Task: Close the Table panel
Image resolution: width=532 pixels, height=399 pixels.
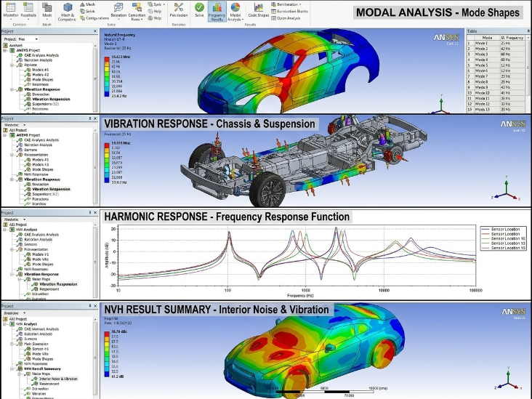Action: click(528, 31)
